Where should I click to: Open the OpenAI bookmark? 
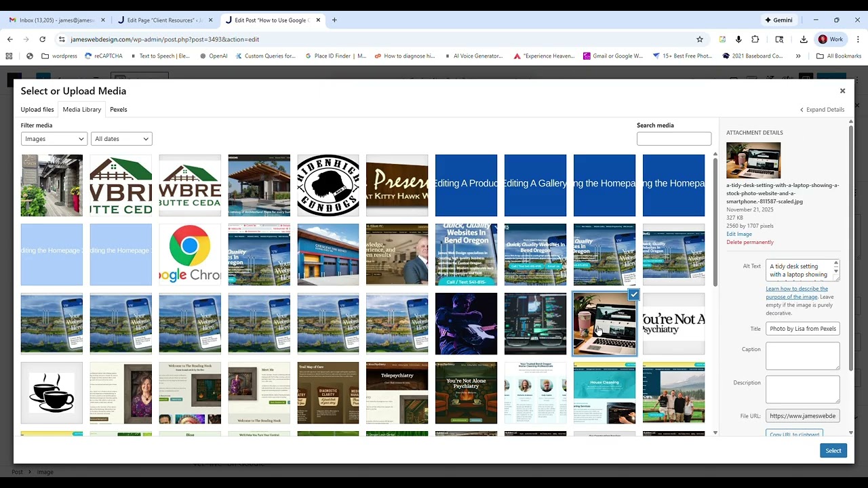[x=214, y=56]
